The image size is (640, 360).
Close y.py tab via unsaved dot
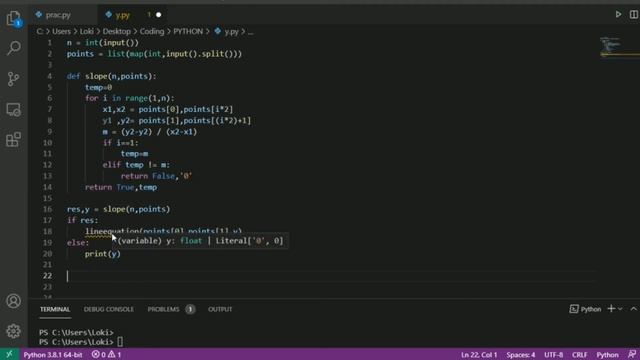[158, 15]
